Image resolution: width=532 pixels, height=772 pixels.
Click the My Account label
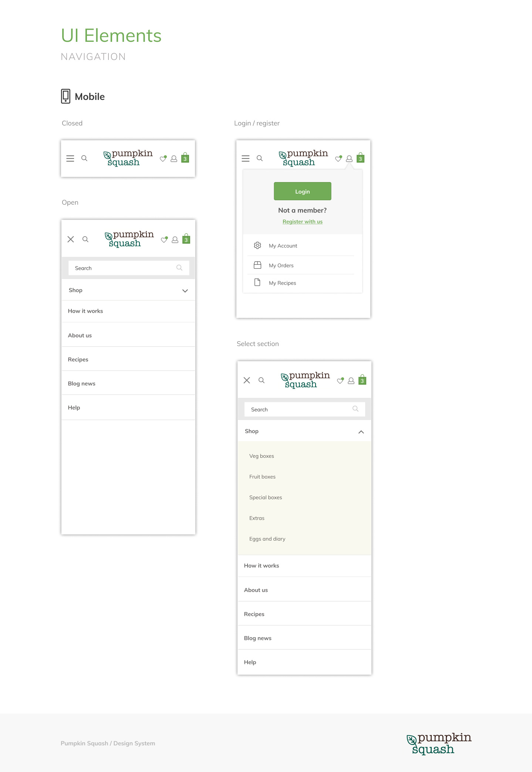tap(283, 246)
